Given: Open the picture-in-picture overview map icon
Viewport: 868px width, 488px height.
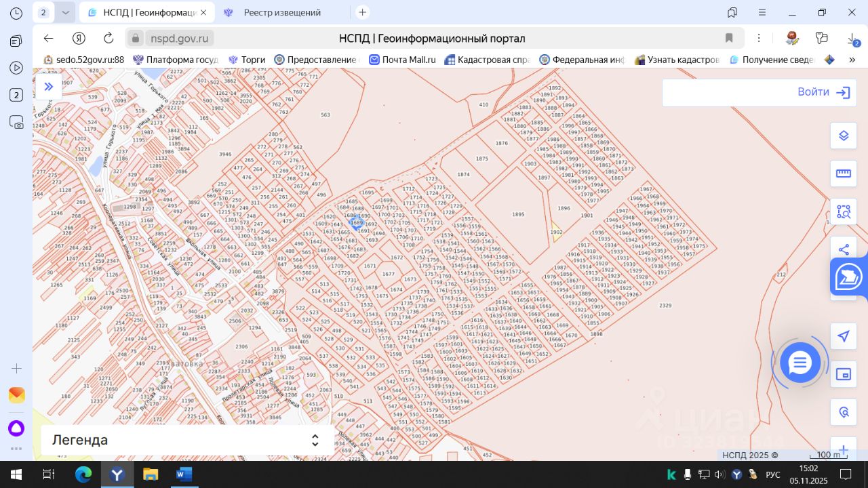Looking at the screenshot, I should [844, 374].
